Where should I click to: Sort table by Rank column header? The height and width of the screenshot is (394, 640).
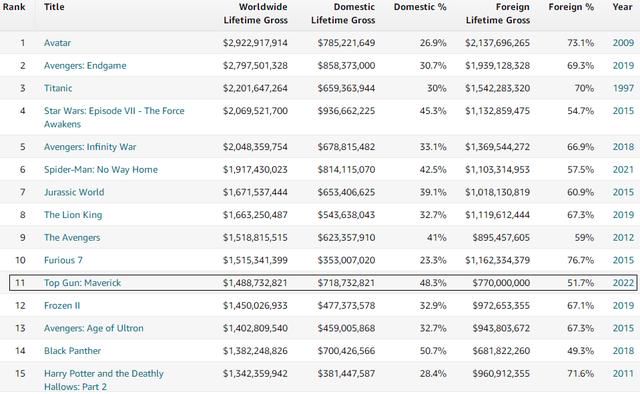[14, 7]
